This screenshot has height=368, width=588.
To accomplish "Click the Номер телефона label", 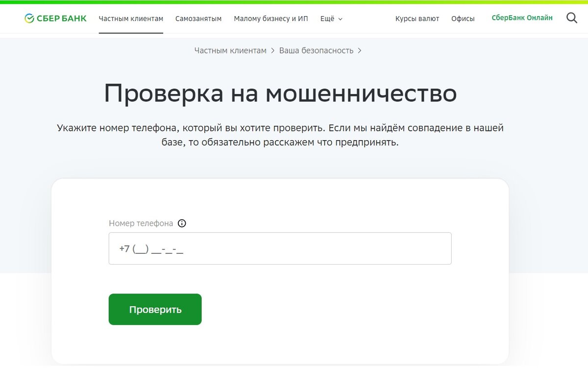I will (141, 223).
